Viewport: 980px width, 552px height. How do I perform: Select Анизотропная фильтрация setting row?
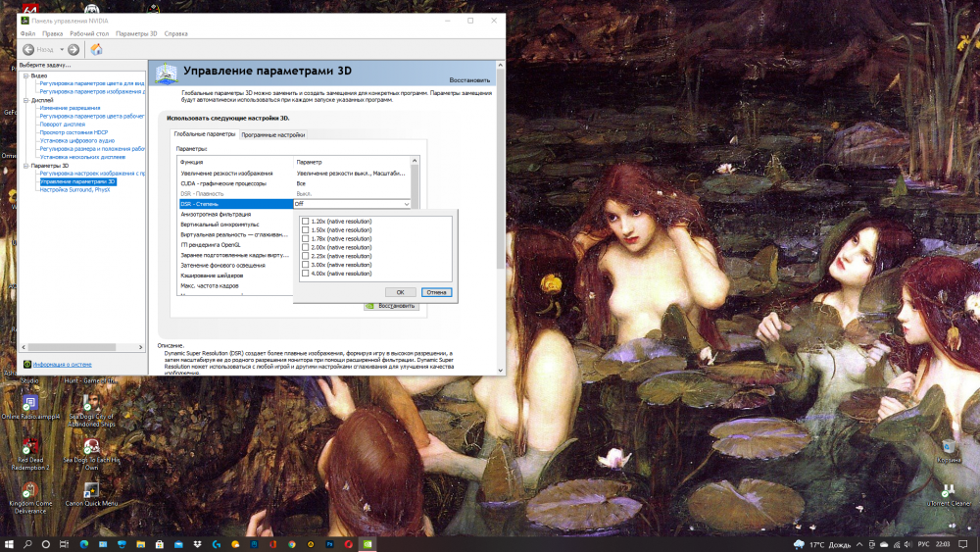[x=235, y=214]
